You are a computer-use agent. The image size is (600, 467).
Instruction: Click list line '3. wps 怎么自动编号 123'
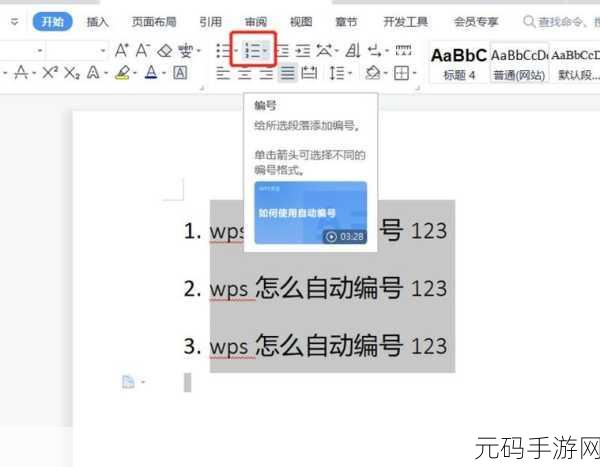tap(315, 346)
